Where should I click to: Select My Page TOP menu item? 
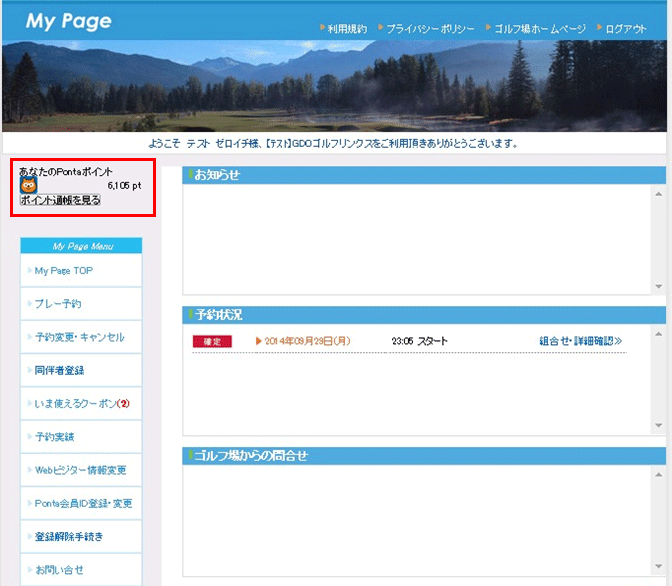click(x=81, y=270)
